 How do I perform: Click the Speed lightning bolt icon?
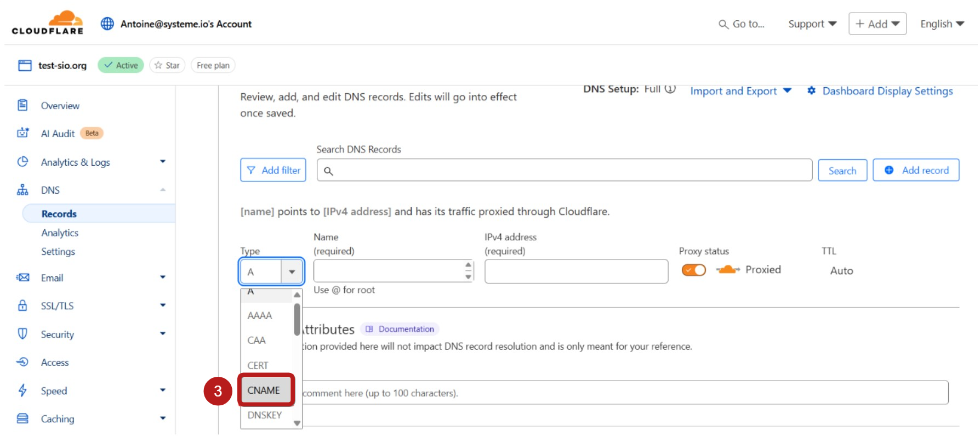tap(22, 390)
